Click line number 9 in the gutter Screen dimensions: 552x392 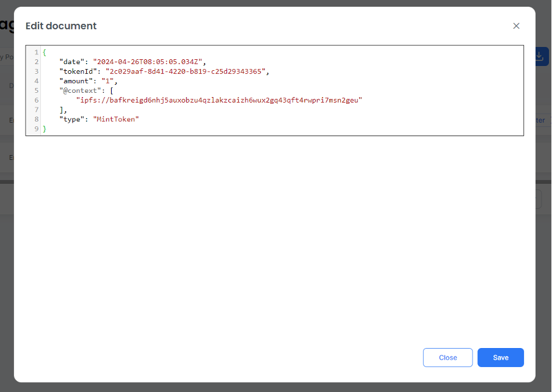pos(37,129)
